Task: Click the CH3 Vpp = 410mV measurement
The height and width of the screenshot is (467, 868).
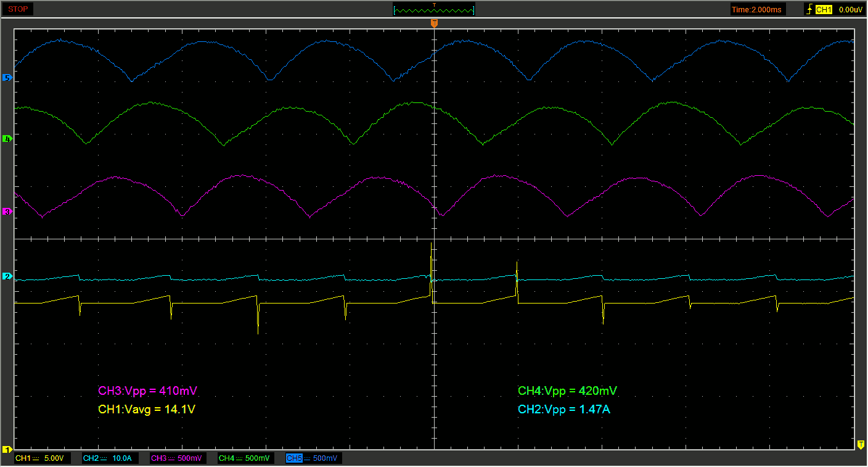Action: (147, 391)
